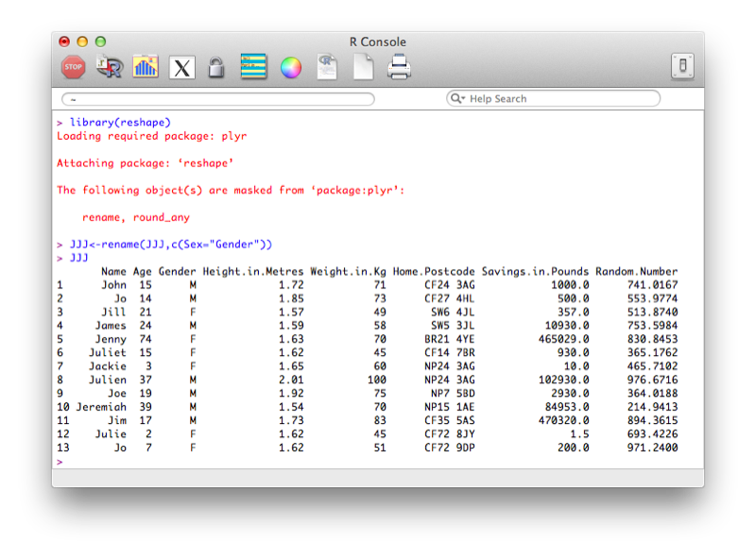
Task: Open the Quartz graphics bar-chart icon
Action: [146, 67]
